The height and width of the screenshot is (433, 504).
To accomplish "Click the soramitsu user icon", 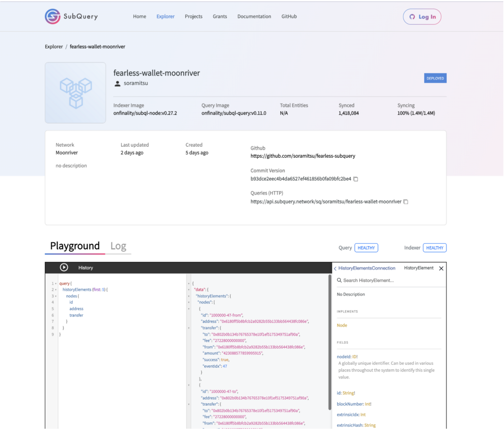I will click(x=117, y=83).
